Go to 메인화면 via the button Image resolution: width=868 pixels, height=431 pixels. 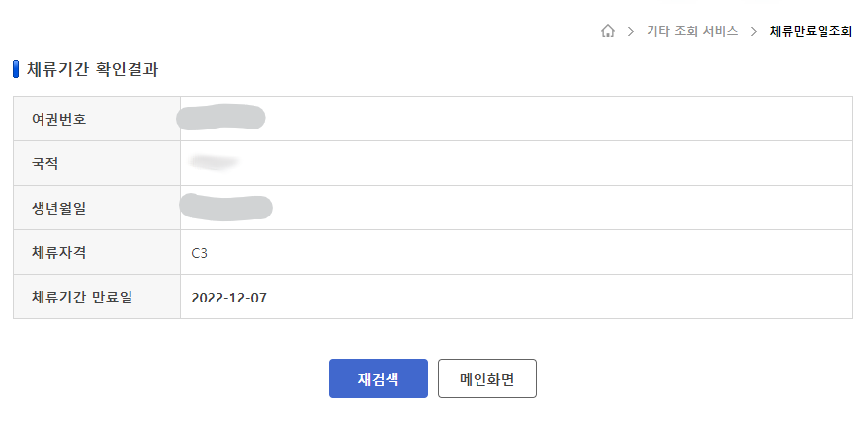point(486,379)
